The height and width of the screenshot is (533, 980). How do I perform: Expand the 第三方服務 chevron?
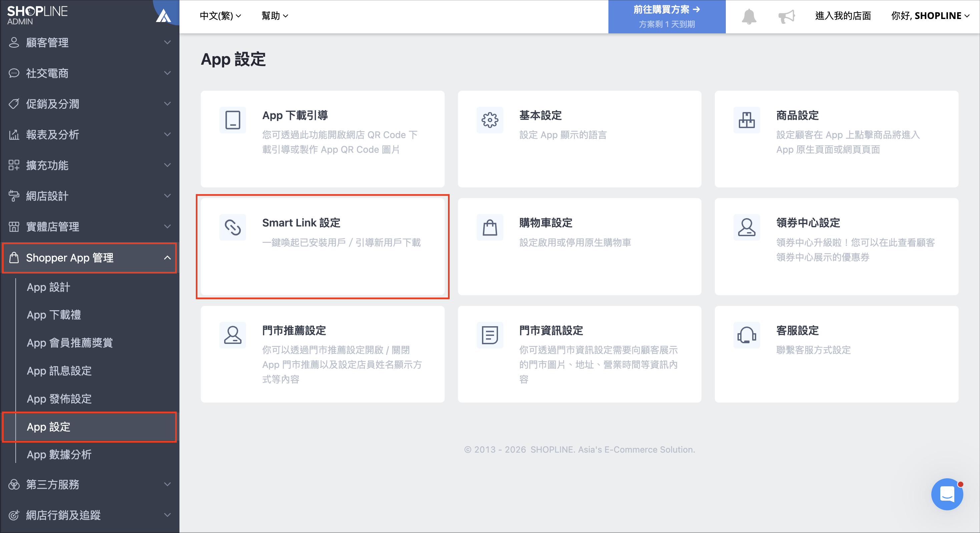click(x=167, y=484)
